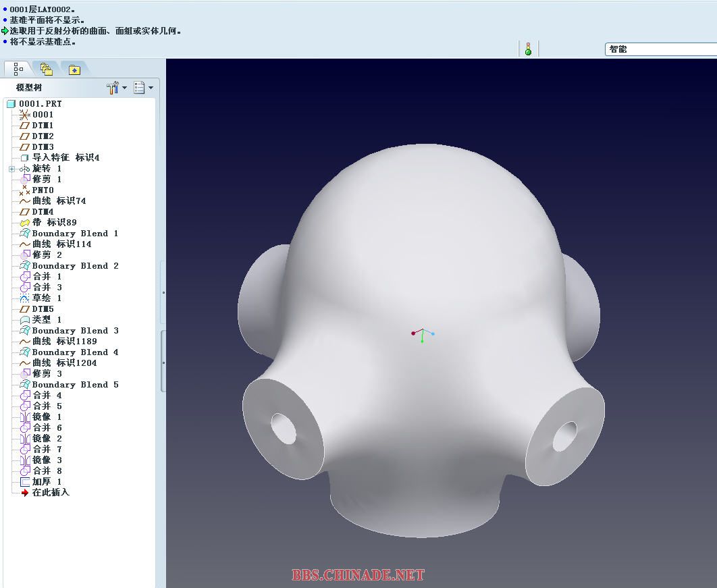Select the PNT0 datum point icon

25,190
